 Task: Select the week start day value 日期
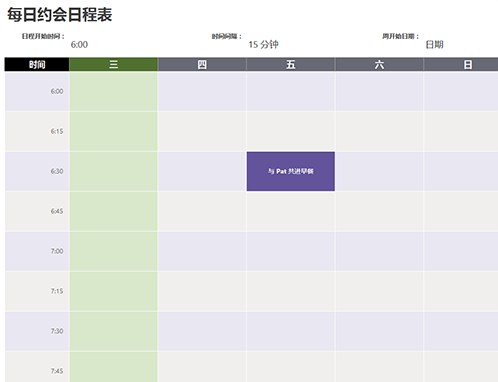(434, 45)
